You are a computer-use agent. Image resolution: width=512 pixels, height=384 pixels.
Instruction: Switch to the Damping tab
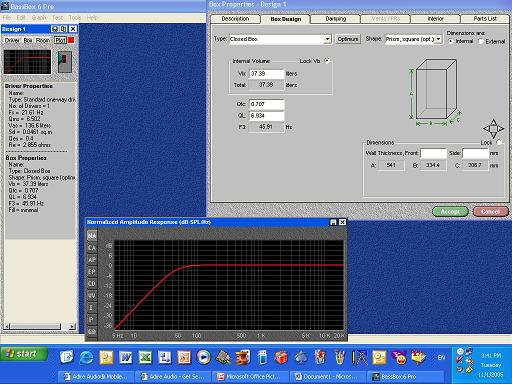coord(335,19)
